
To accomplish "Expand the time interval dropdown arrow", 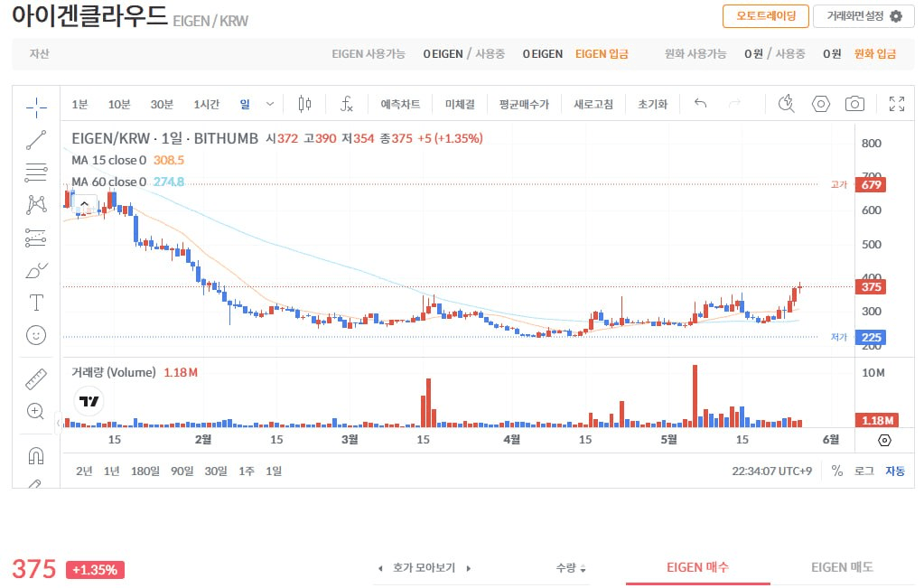I will pos(270,104).
